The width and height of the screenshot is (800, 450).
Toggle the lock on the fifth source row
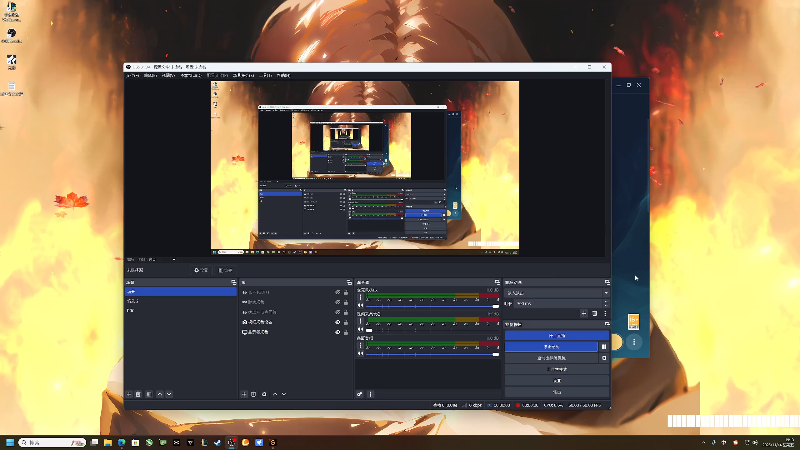click(346, 332)
